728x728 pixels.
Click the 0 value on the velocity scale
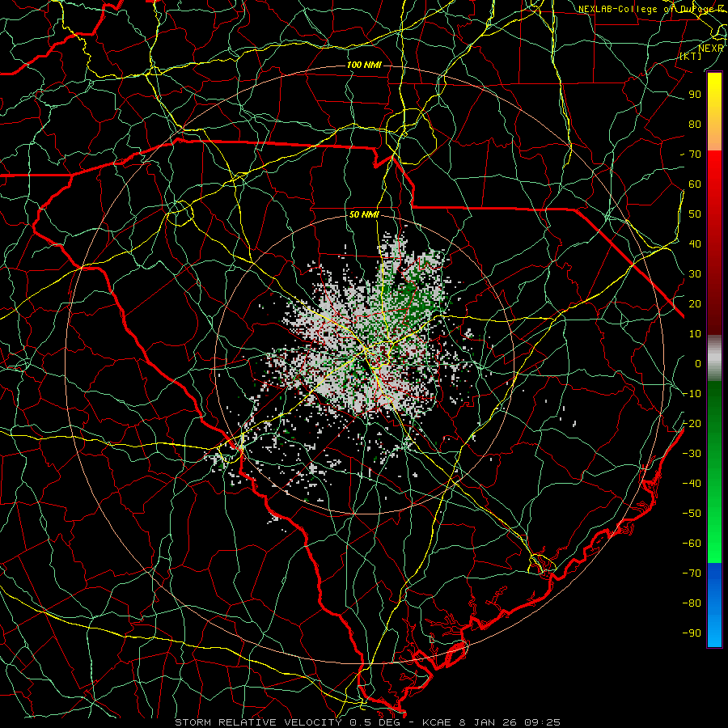[x=698, y=364]
